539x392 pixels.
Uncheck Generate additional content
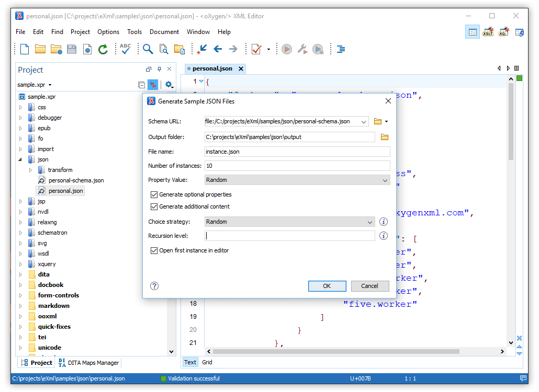pos(154,206)
